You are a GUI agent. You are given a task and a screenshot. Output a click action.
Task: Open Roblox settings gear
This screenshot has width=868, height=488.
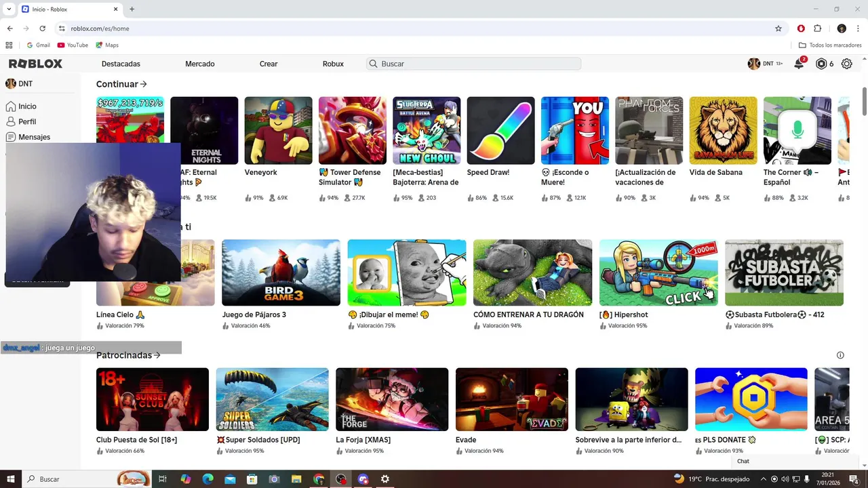pos(846,64)
